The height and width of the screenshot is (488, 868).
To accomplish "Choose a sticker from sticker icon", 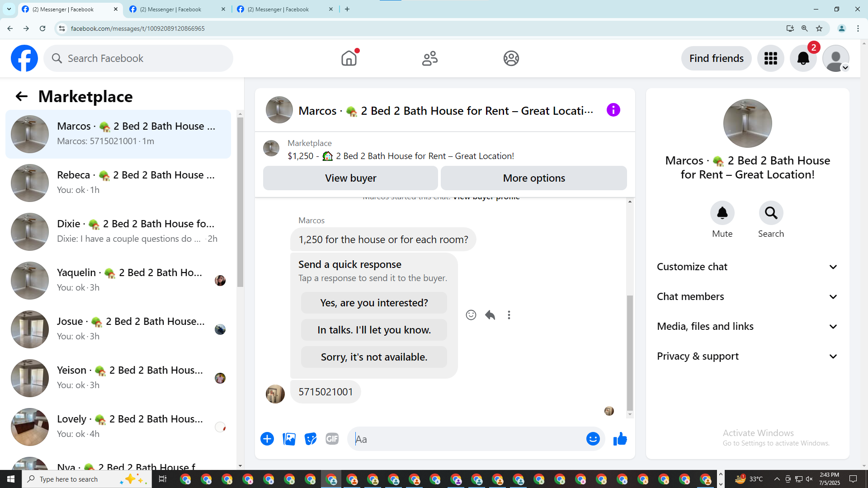I will coord(311,439).
